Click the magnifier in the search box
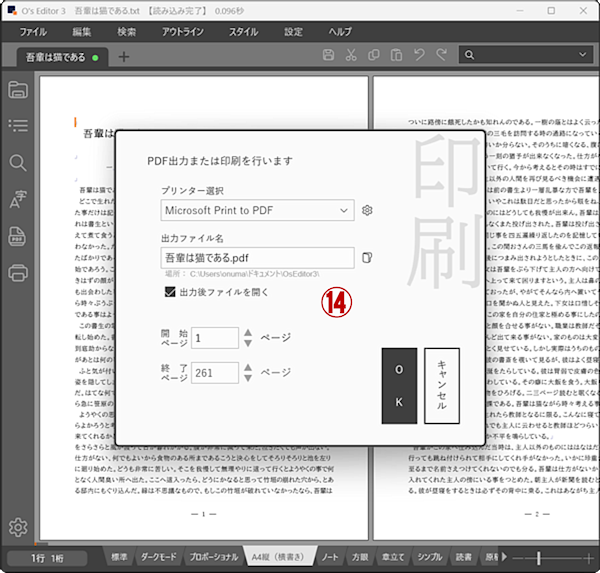600x573 pixels. pos(470,55)
